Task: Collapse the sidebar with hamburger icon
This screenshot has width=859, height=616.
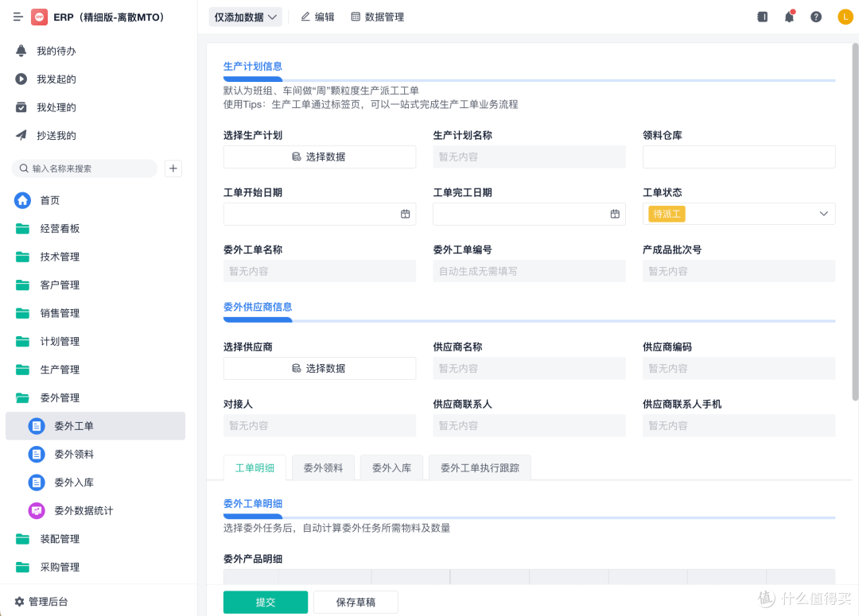Action: pyautogui.click(x=18, y=17)
